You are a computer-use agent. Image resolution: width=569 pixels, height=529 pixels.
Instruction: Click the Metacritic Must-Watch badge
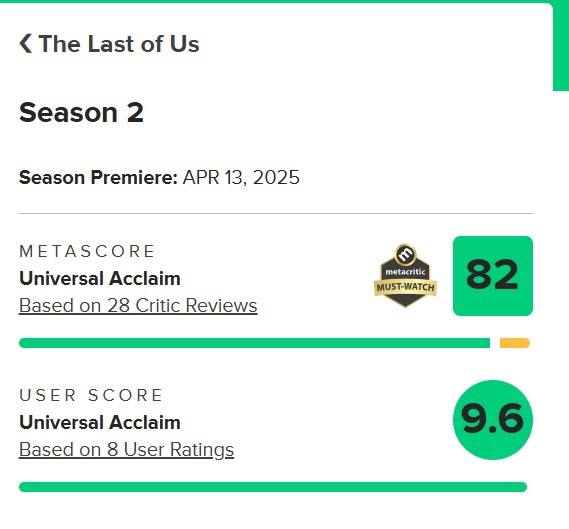[x=405, y=276]
